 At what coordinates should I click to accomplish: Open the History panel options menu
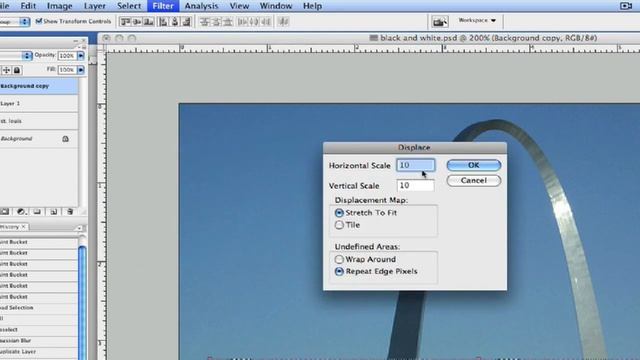pos(79,228)
